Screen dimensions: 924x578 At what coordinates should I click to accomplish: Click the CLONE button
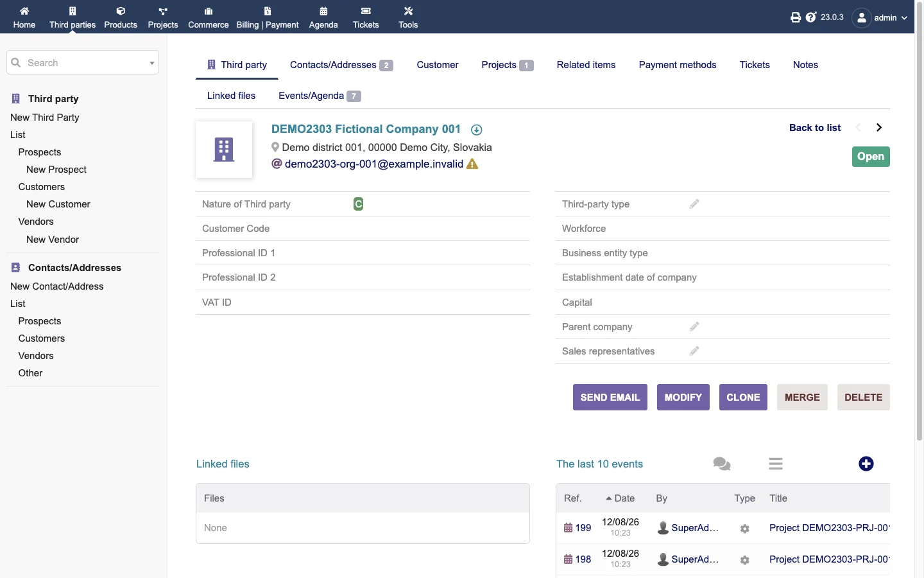click(x=743, y=398)
